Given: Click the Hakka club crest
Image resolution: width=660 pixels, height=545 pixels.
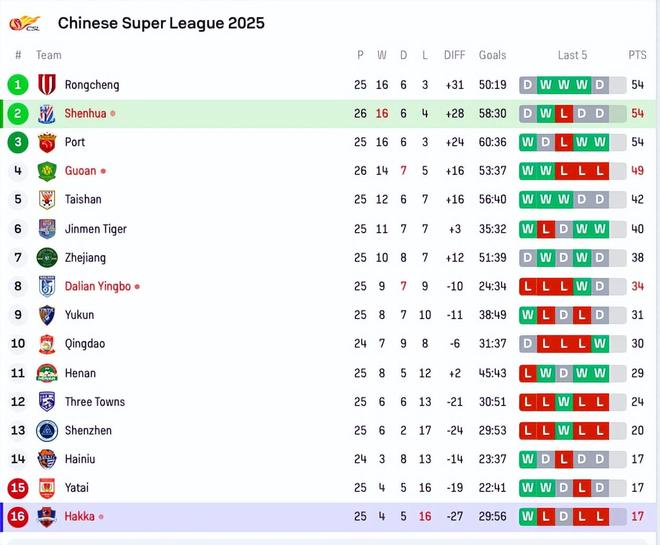Looking at the screenshot, I should pos(47,517).
